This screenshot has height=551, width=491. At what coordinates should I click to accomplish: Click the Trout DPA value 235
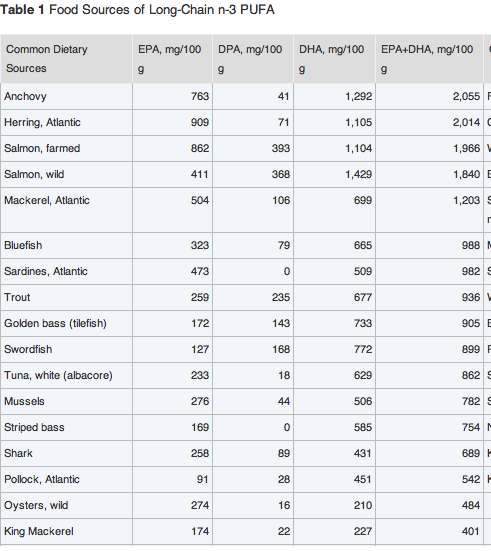coord(281,297)
